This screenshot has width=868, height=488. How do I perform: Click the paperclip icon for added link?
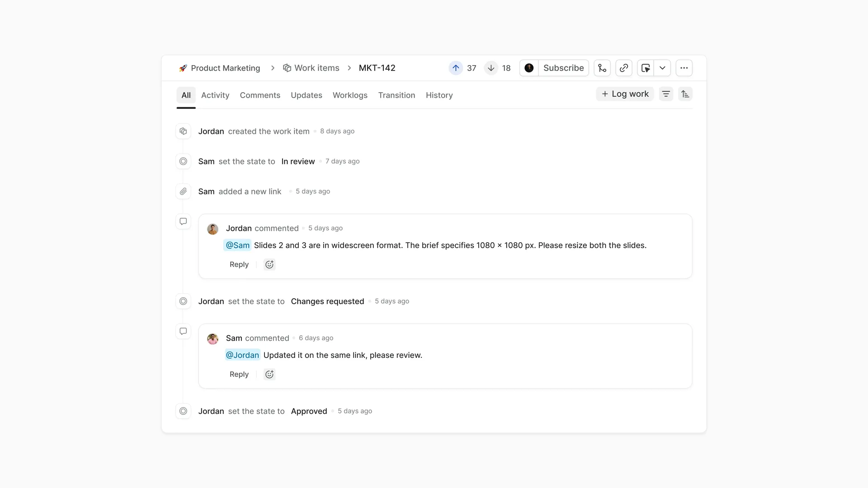pyautogui.click(x=183, y=192)
